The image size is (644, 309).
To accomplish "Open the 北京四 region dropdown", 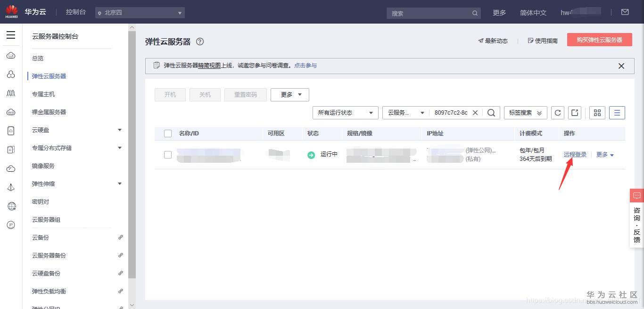I will (140, 13).
